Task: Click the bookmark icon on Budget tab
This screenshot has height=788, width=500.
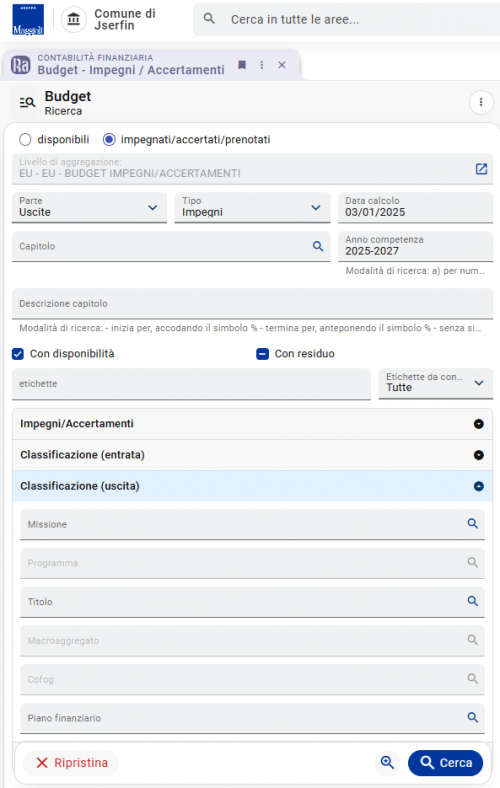Action: click(x=242, y=65)
